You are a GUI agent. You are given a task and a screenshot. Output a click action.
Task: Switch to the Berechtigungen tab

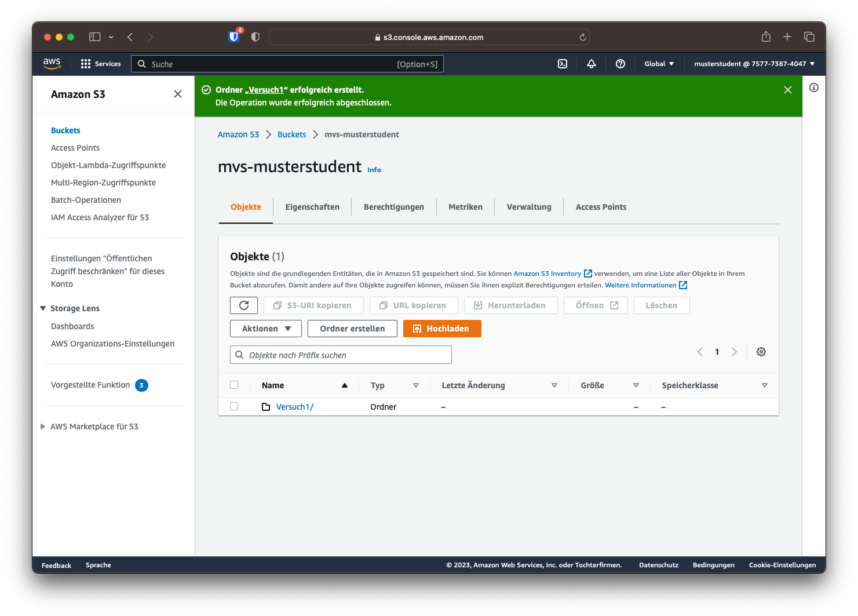394,207
